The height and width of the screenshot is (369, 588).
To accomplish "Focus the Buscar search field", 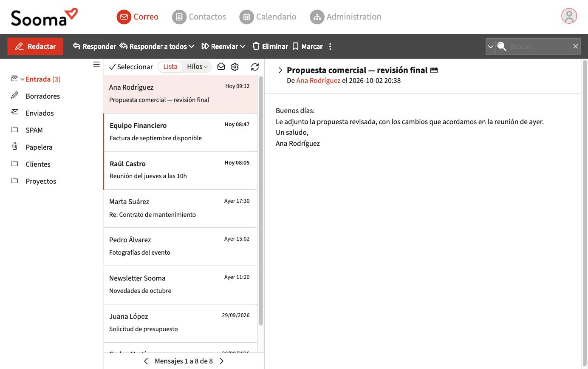I will point(539,46).
